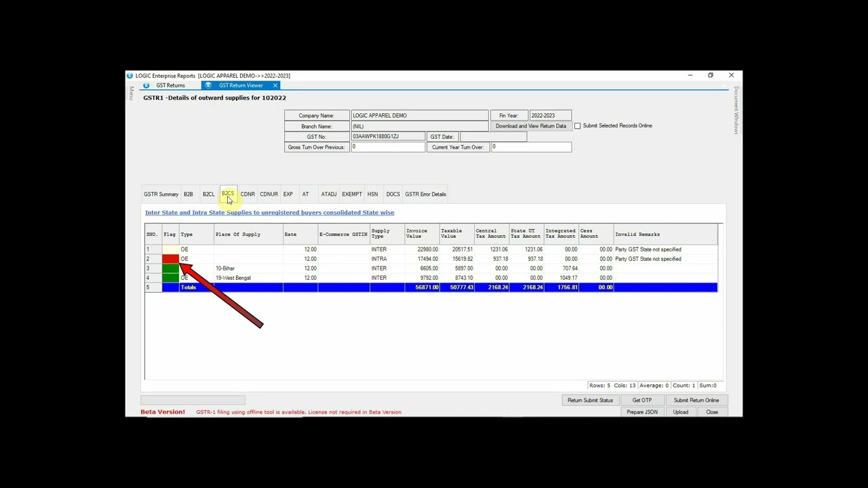Click the Invalid Remarks column header

tap(665, 235)
